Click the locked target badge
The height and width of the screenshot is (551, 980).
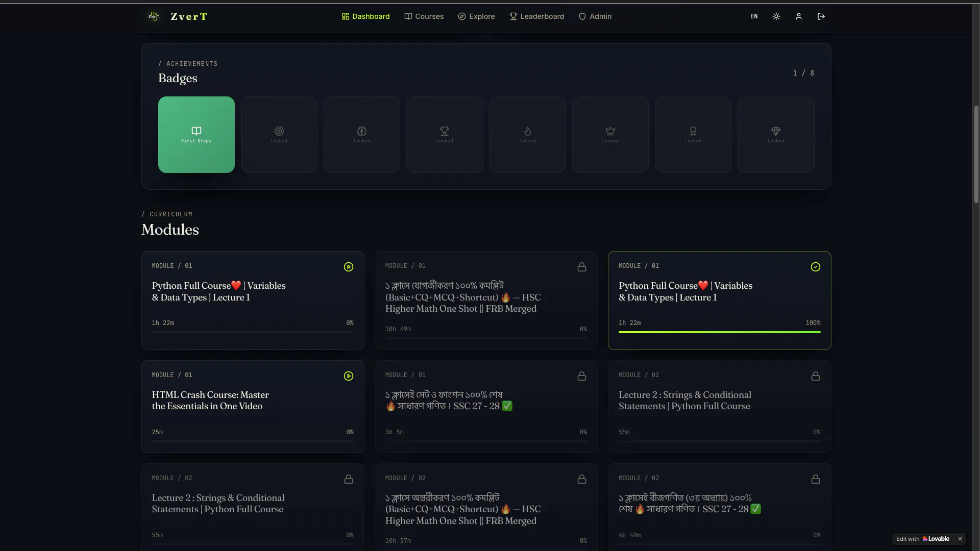click(x=279, y=135)
